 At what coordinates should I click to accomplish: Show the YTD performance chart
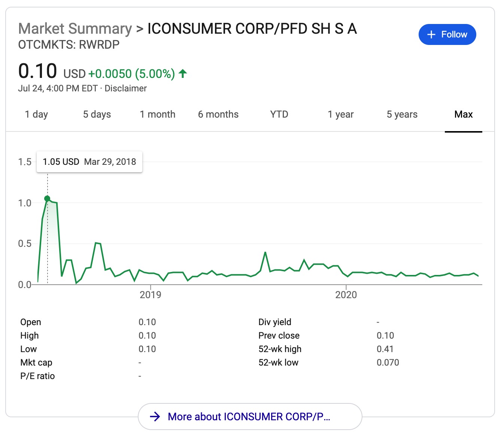(279, 114)
